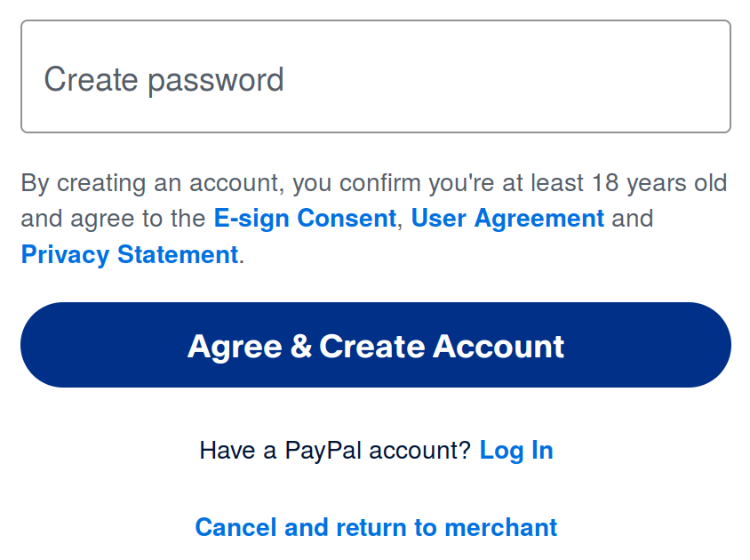Focus the password text box

pos(375,77)
